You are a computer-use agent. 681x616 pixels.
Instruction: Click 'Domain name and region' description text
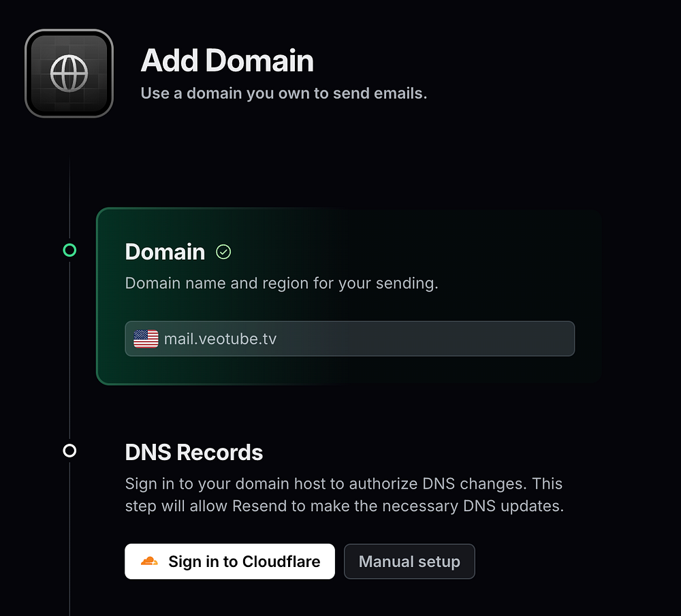[x=282, y=283]
